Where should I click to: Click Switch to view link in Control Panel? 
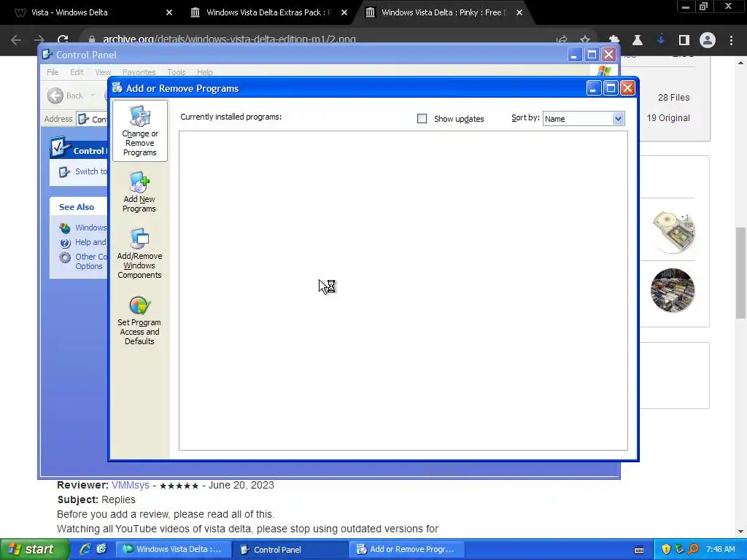pyautogui.click(x=83, y=171)
